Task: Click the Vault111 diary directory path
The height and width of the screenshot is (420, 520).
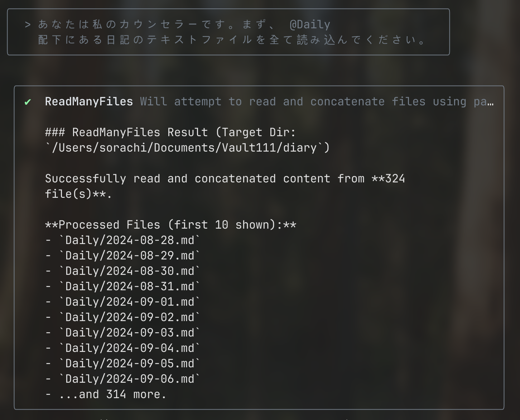Action: [x=187, y=148]
